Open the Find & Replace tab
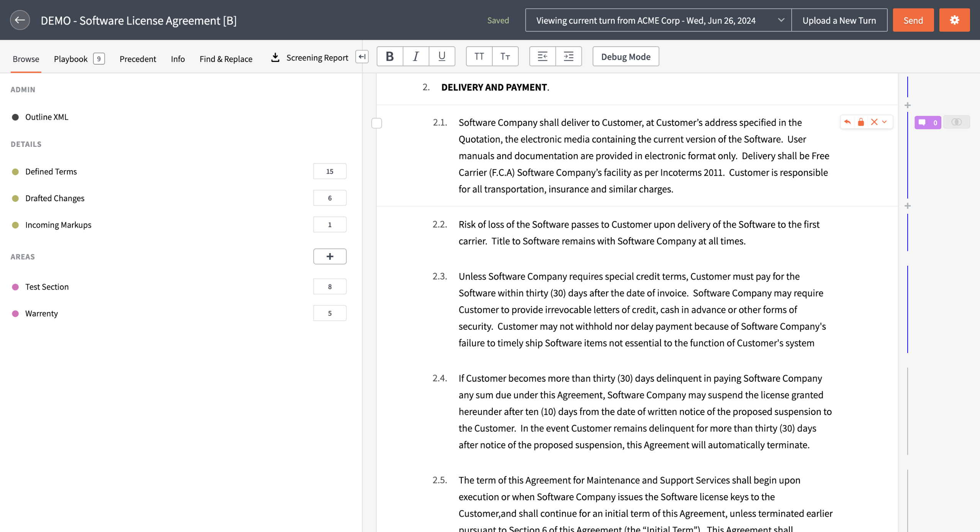Screen dimensions: 980x532 pos(226,59)
